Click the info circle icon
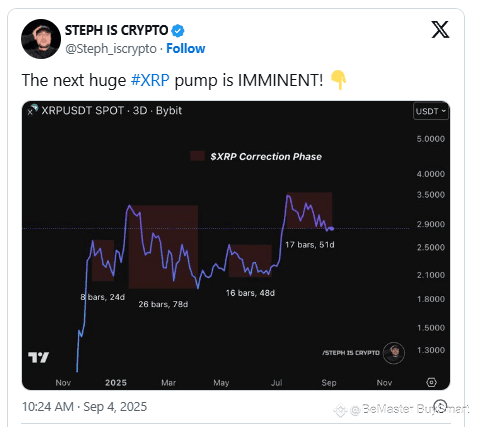 coord(441,406)
